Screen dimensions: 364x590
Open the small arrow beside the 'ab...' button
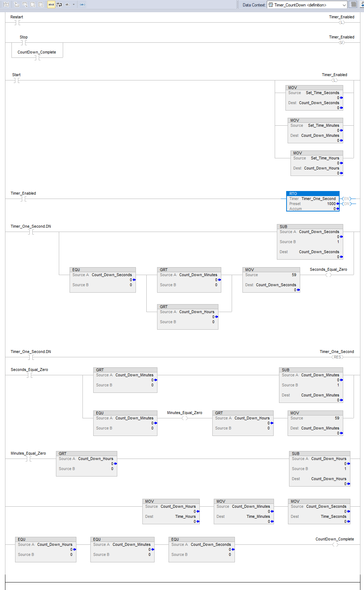click(x=74, y=5)
